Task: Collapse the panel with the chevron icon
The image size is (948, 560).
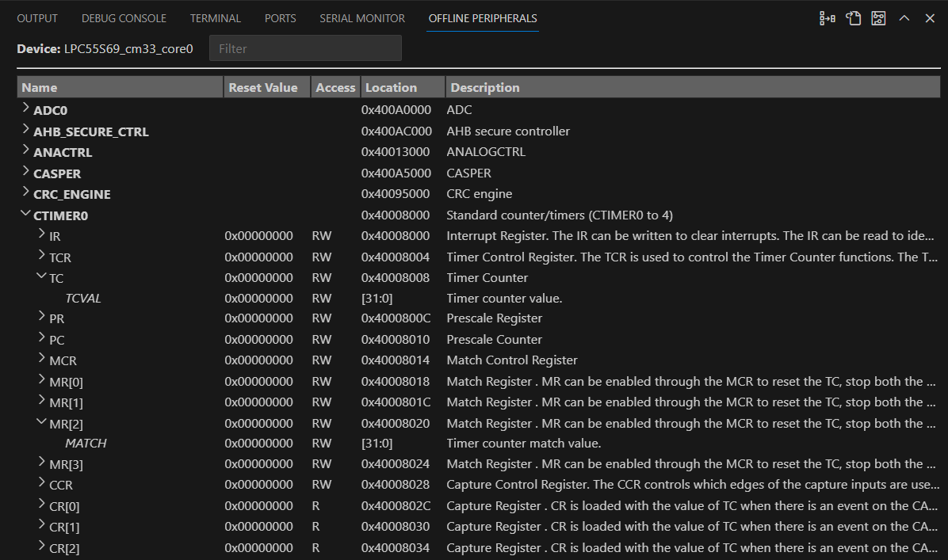Action: pyautogui.click(x=904, y=17)
